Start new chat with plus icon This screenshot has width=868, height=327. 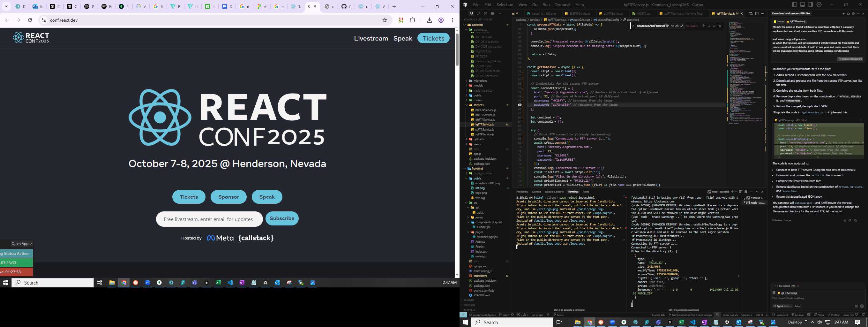point(843,14)
